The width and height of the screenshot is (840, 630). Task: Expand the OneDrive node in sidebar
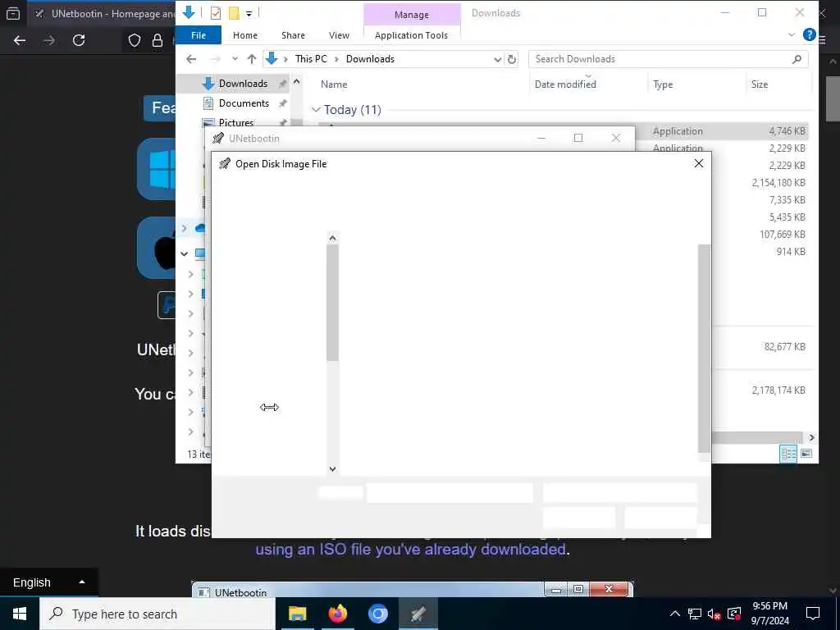tap(185, 228)
